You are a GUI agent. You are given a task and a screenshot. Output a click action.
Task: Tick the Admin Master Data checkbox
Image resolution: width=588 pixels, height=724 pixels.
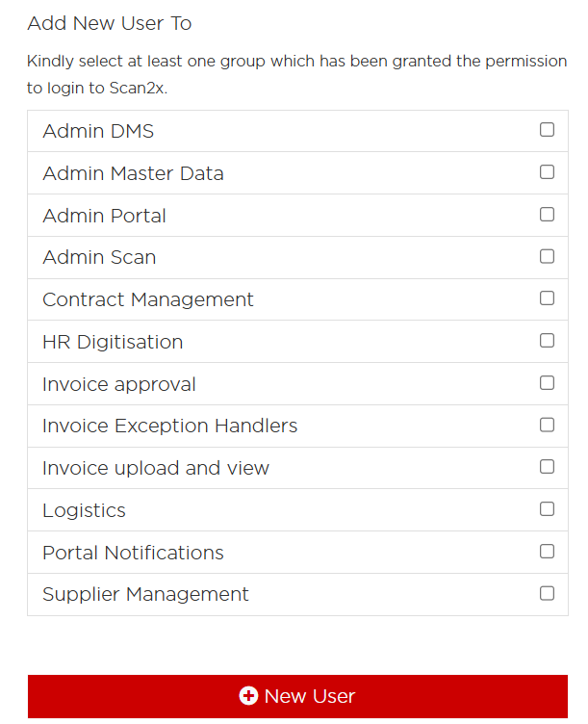(x=547, y=172)
